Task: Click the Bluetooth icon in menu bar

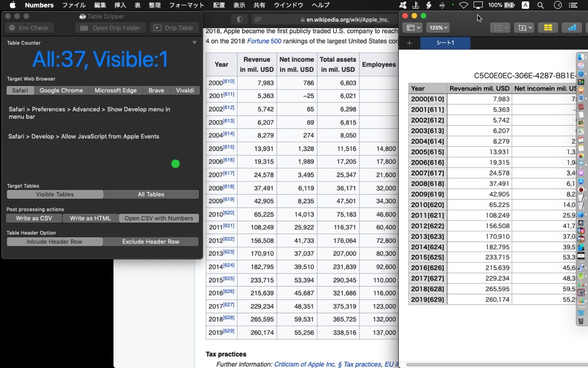Action: (x=442, y=5)
